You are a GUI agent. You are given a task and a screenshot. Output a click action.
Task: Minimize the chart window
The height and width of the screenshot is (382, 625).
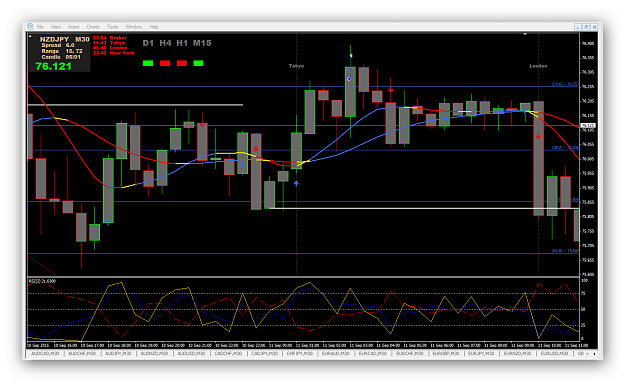click(x=578, y=27)
